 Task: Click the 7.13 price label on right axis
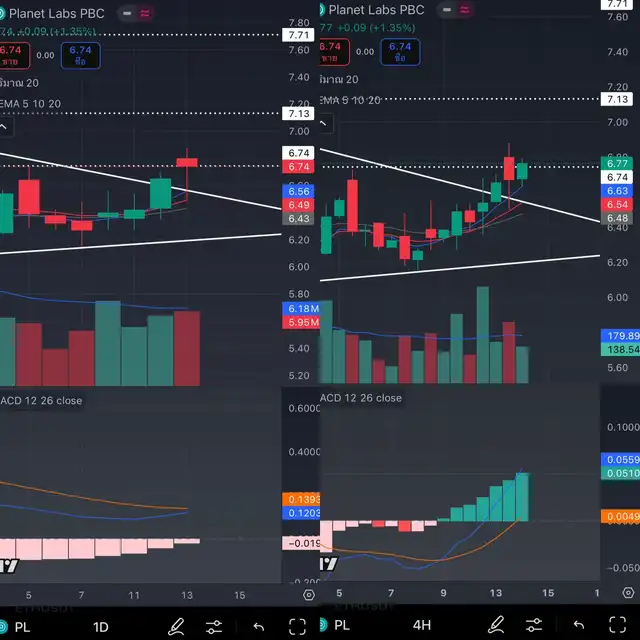[616, 99]
